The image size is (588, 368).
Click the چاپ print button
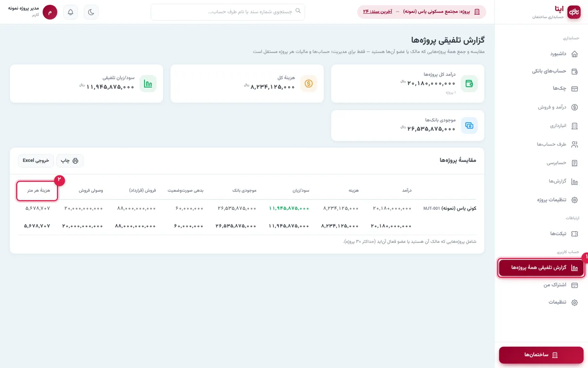70,160
